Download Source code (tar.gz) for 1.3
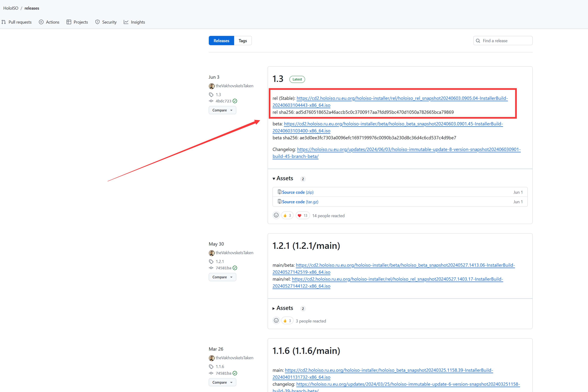The width and height of the screenshot is (588, 392). [300, 202]
